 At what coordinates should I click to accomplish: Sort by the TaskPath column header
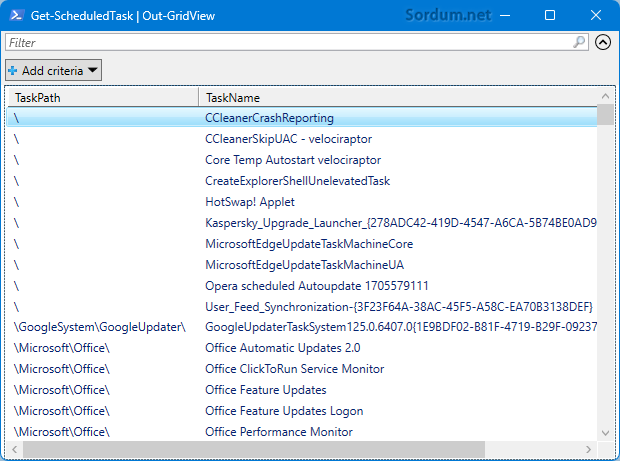click(103, 98)
